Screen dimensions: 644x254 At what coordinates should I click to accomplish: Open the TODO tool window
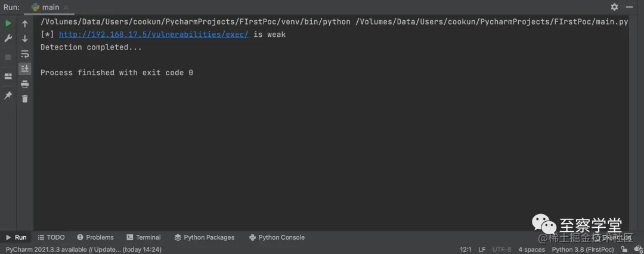[51, 237]
